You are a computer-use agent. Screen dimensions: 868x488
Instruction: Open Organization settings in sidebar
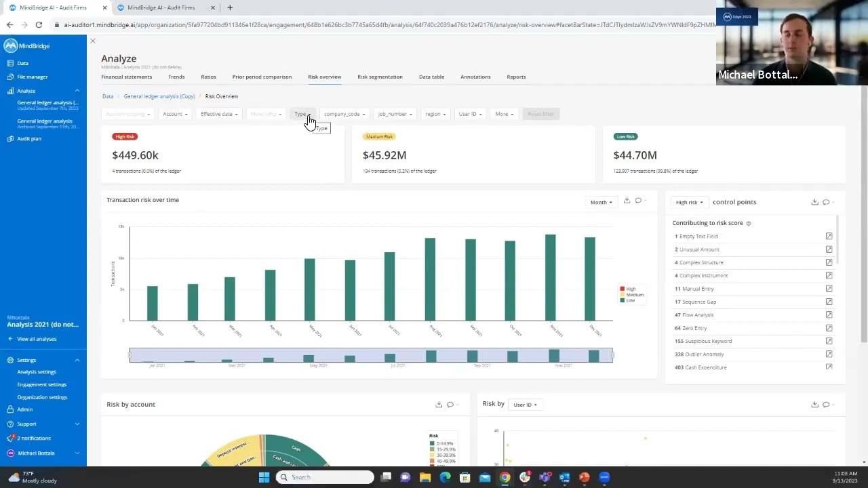pyautogui.click(x=42, y=397)
